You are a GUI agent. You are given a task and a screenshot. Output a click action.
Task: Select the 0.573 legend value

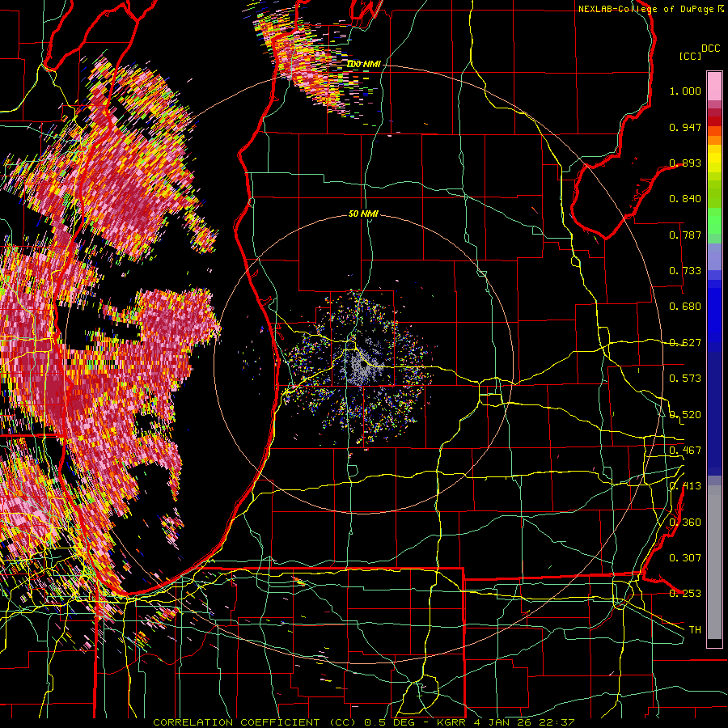click(x=685, y=379)
